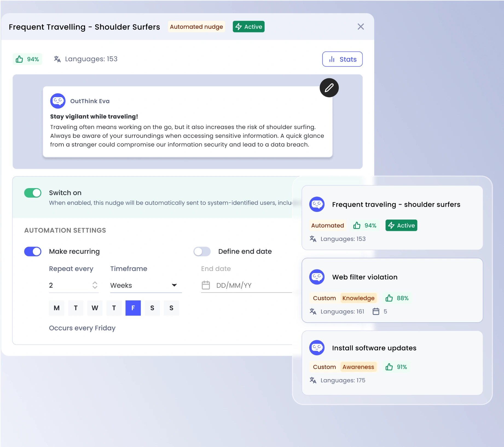This screenshot has width=504, height=447.
Task: Click the Knowledge tag on Web filter violation
Action: 358,298
